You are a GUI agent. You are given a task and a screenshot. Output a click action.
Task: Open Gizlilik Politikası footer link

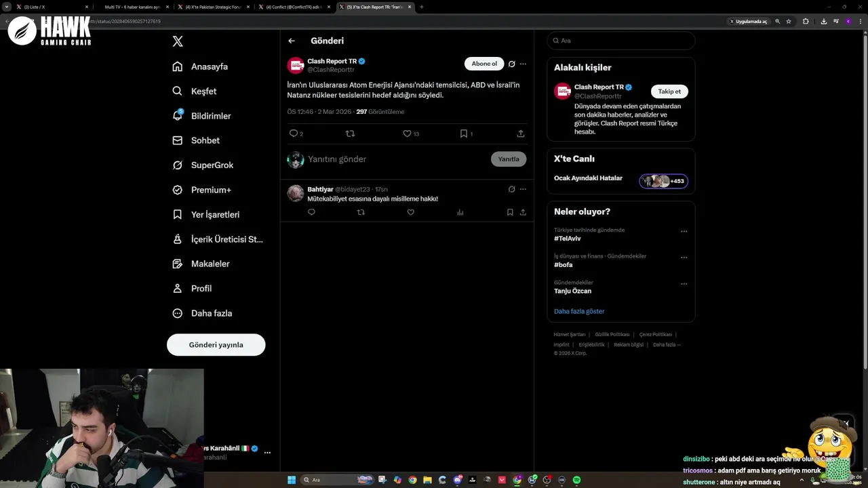pyautogui.click(x=612, y=334)
